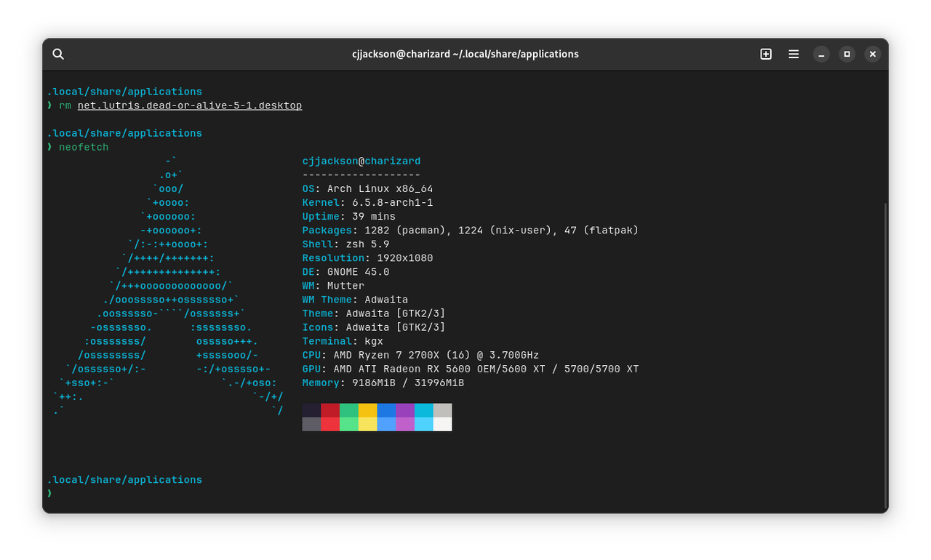This screenshot has height=560, width=931.
Task: Click the yellow swatch in top palette row
Action: [367, 410]
